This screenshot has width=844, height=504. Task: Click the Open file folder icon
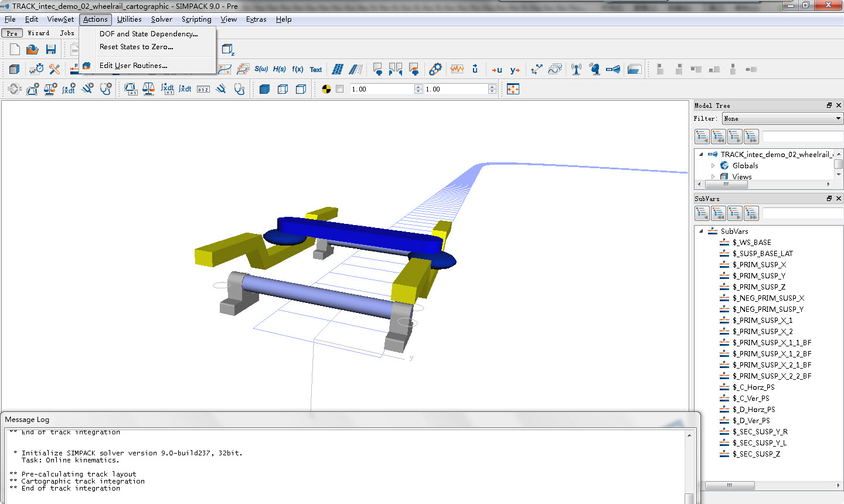pyautogui.click(x=33, y=50)
